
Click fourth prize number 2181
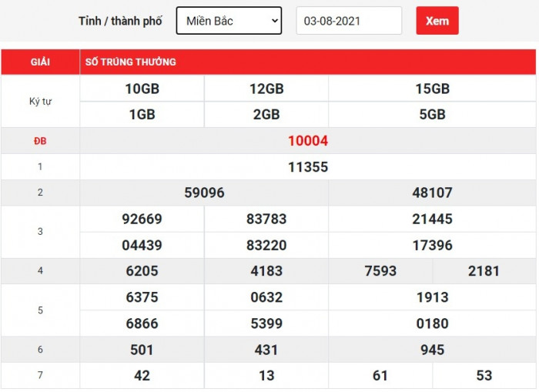[484, 271]
